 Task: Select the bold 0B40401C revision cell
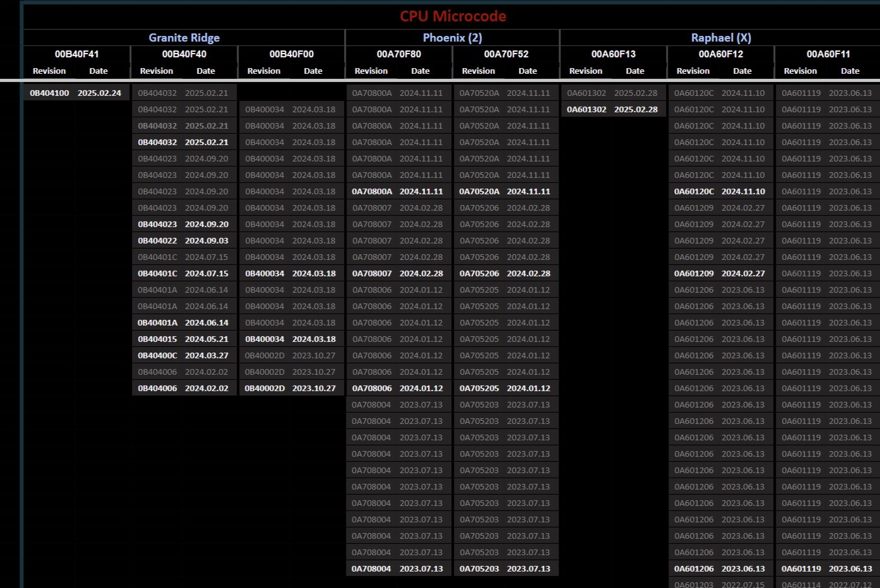point(157,273)
